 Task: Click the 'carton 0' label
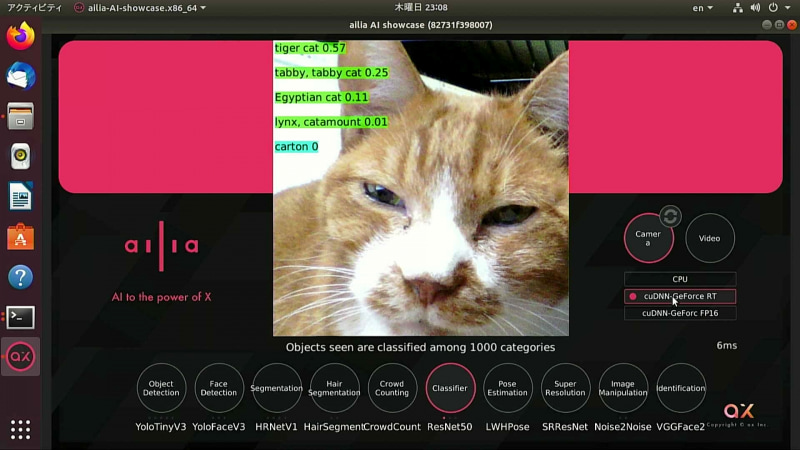click(296, 146)
